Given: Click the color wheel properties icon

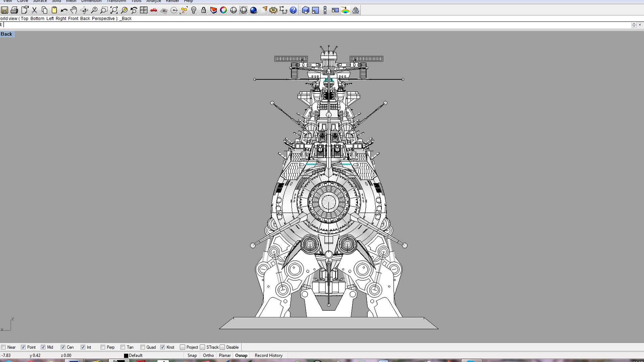Looking at the screenshot, I should (223, 10).
